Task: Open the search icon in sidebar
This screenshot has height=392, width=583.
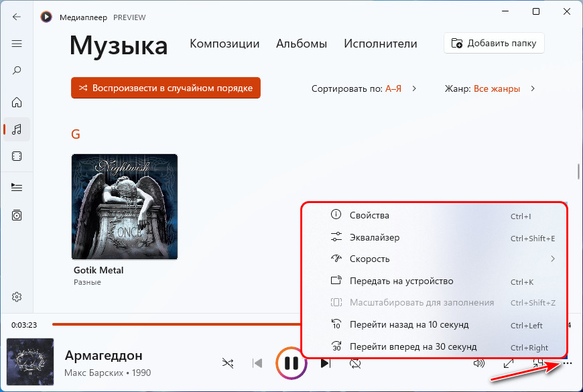Action: click(x=17, y=70)
